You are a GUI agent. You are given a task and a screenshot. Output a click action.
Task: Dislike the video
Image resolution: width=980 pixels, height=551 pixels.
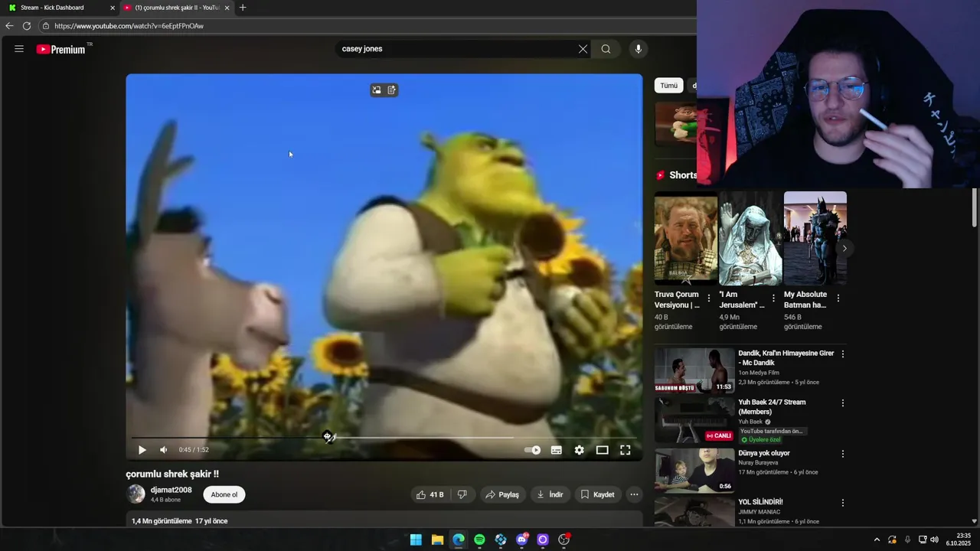coord(462,494)
